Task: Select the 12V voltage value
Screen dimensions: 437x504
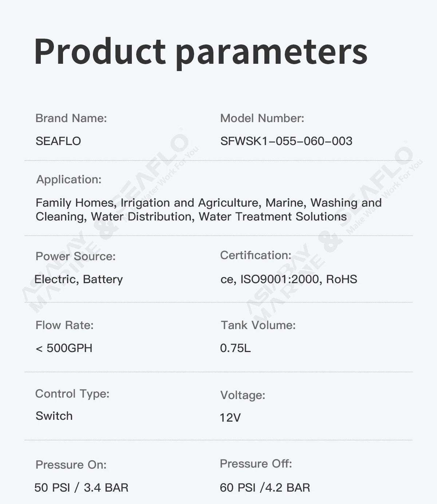Action: (x=230, y=418)
